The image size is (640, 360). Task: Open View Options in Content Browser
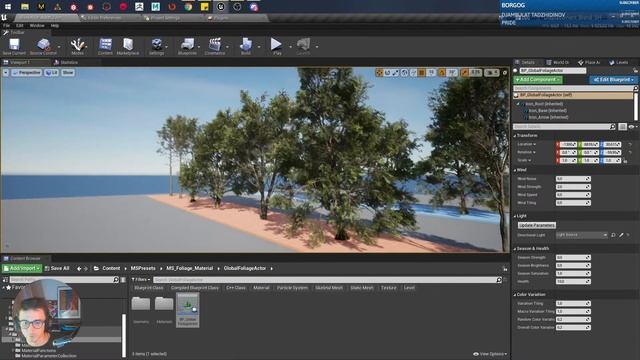pyautogui.click(x=490, y=354)
